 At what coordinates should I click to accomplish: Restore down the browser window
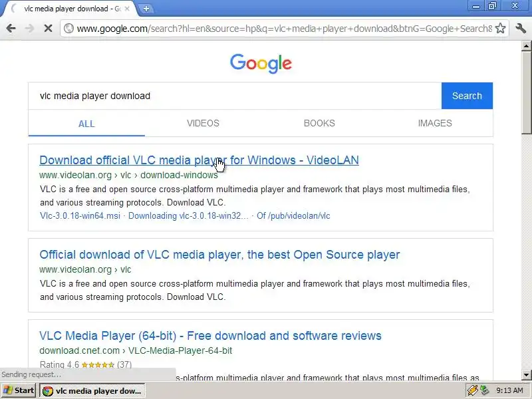click(x=492, y=6)
